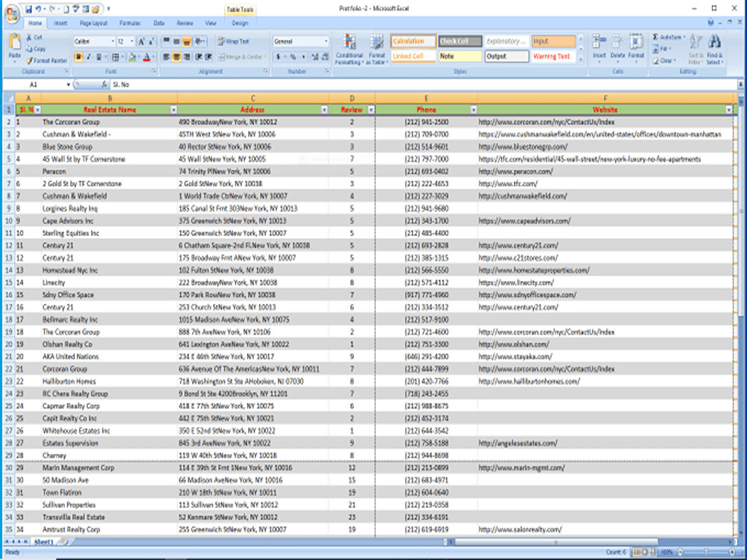Image resolution: width=747 pixels, height=560 pixels.
Task: Click the formula bar showing Sl. No
Action: (424, 84)
